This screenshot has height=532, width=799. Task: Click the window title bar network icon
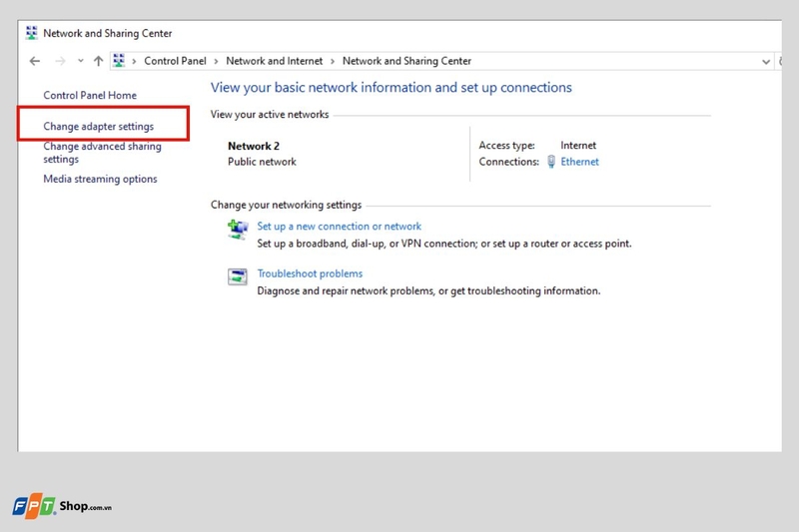point(32,33)
